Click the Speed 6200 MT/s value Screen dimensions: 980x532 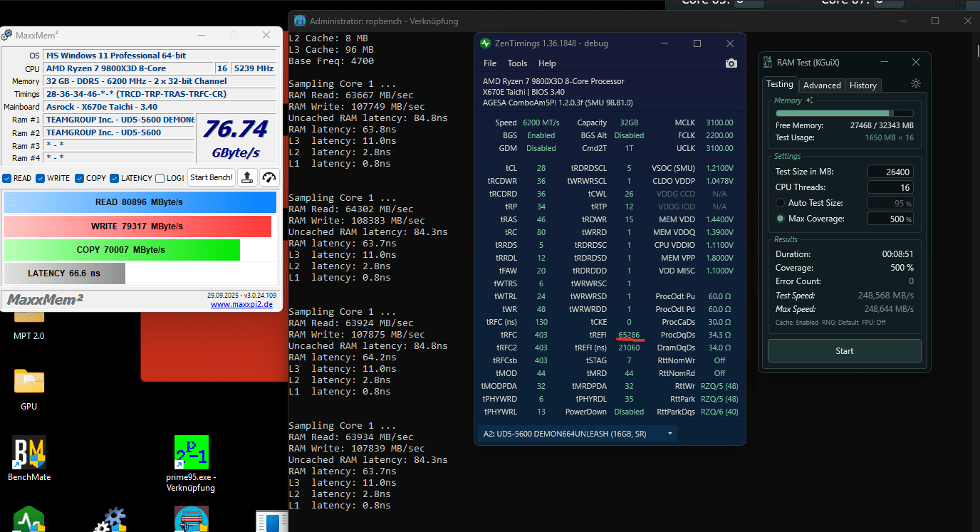[x=541, y=122]
